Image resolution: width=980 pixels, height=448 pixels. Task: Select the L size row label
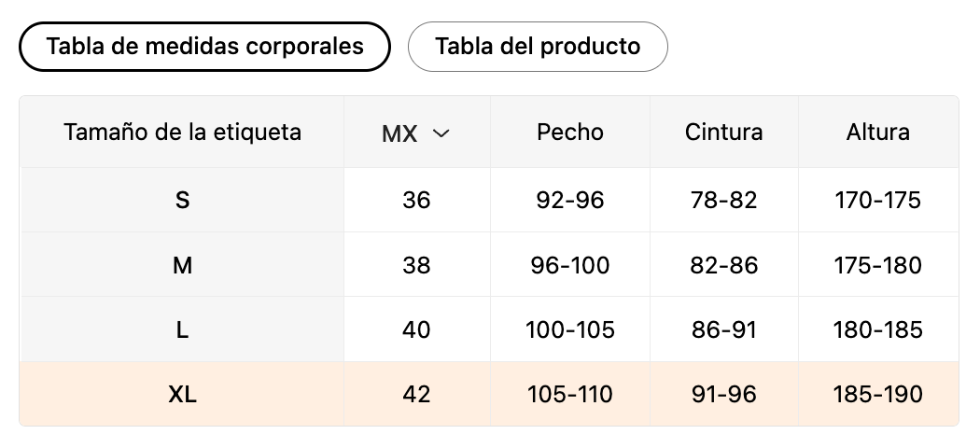[183, 329]
